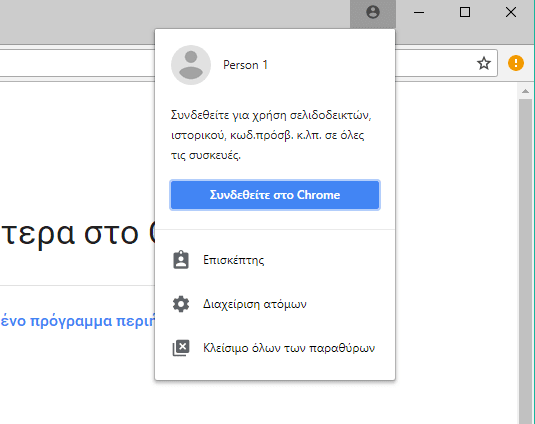Click the Person 1 avatar picture
Image resolution: width=535 pixels, height=424 pixels.
click(191, 65)
